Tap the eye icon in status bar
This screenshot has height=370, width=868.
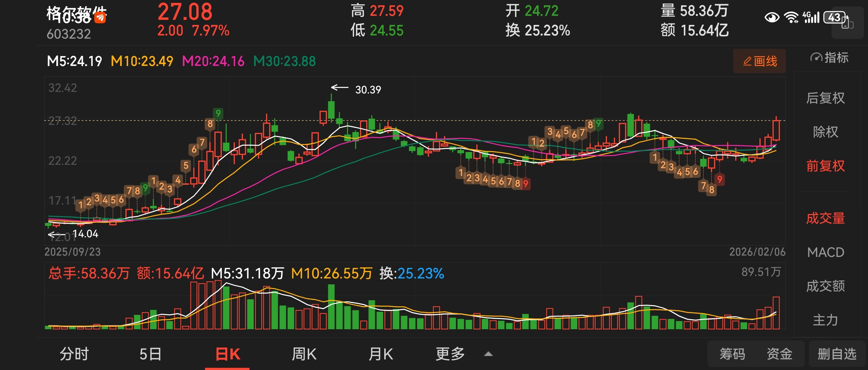772,17
